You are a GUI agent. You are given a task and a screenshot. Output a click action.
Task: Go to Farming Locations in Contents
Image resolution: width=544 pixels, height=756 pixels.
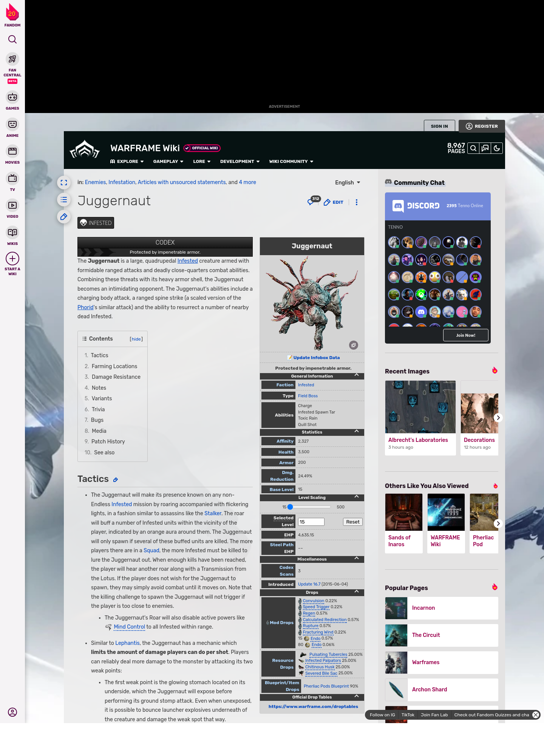(114, 366)
